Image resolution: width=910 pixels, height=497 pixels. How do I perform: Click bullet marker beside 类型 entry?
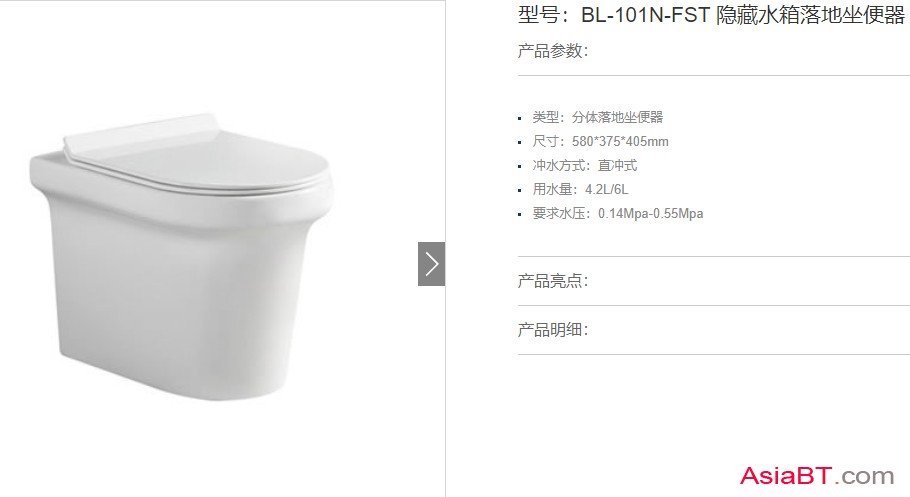520,118
